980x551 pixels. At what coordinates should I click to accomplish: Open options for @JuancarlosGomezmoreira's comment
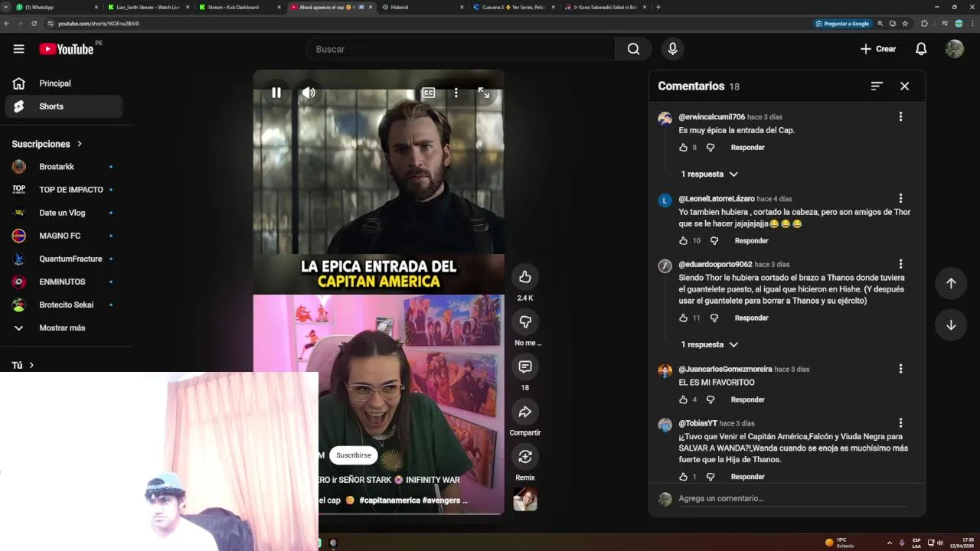900,369
